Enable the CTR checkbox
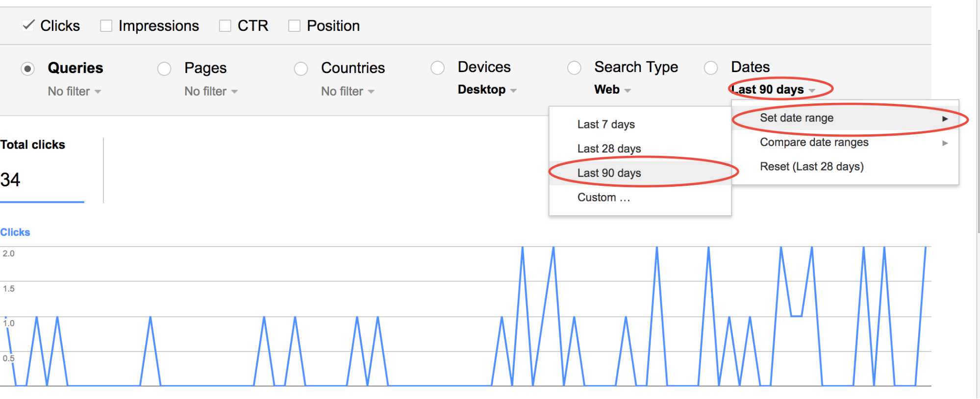Viewport: 980px width, 399px height. coord(225,25)
